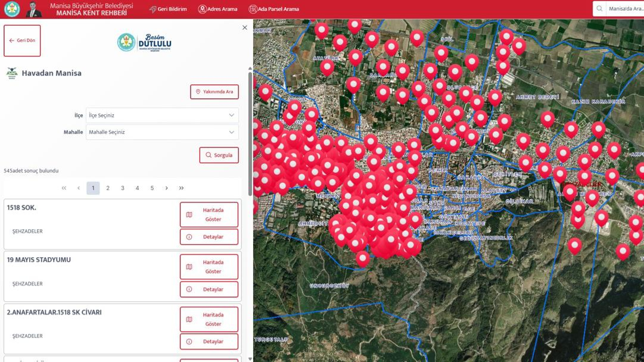Type in the Manisa'da Ara search field
The height and width of the screenshot is (362, 644).
[x=624, y=9]
